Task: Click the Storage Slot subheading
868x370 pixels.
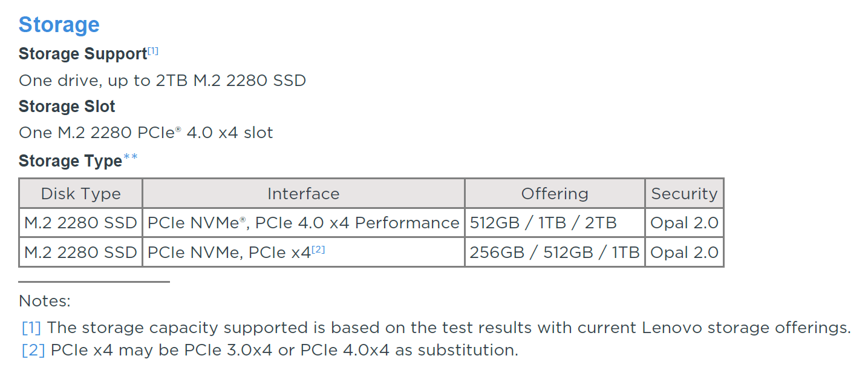Action: (x=67, y=107)
